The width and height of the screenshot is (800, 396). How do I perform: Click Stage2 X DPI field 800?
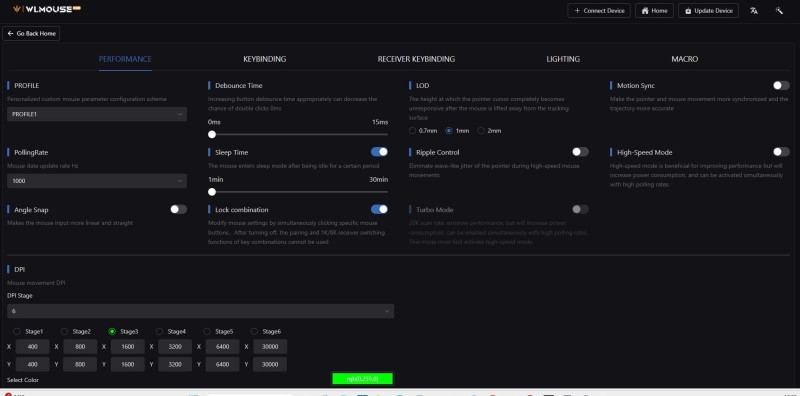pyautogui.click(x=80, y=347)
